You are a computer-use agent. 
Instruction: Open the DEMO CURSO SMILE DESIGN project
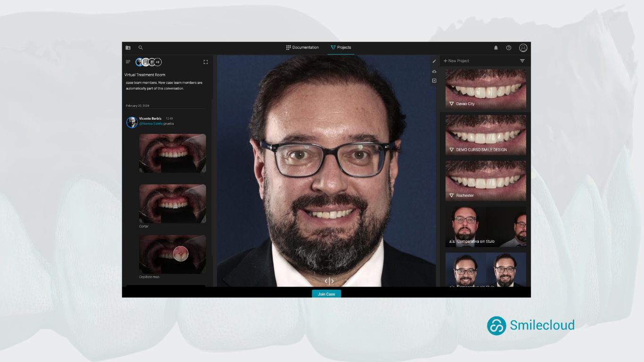486,135
